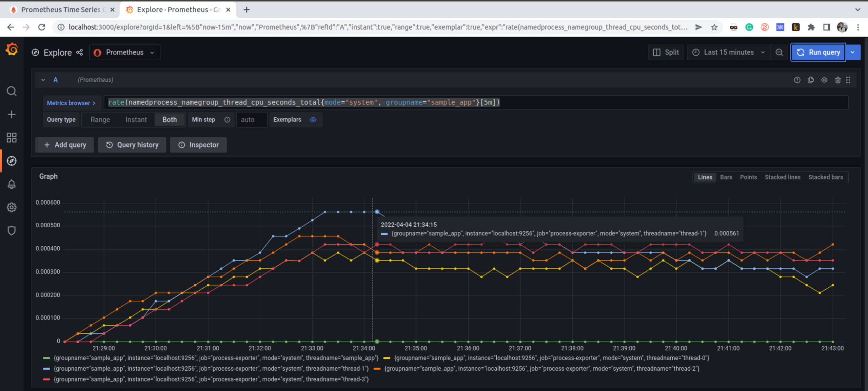Open the Create plus sidebar icon
The height and width of the screenshot is (391, 868).
click(12, 115)
